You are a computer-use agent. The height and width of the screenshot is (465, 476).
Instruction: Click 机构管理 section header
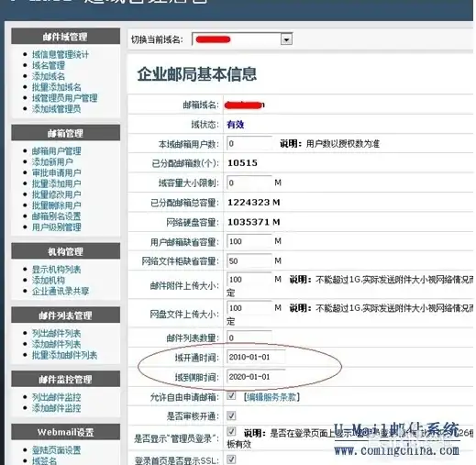coord(65,251)
